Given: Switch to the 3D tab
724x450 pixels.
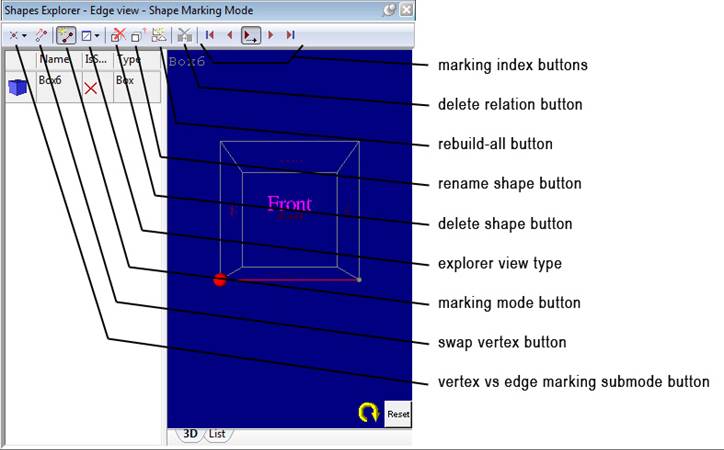Looking at the screenshot, I should point(189,434).
